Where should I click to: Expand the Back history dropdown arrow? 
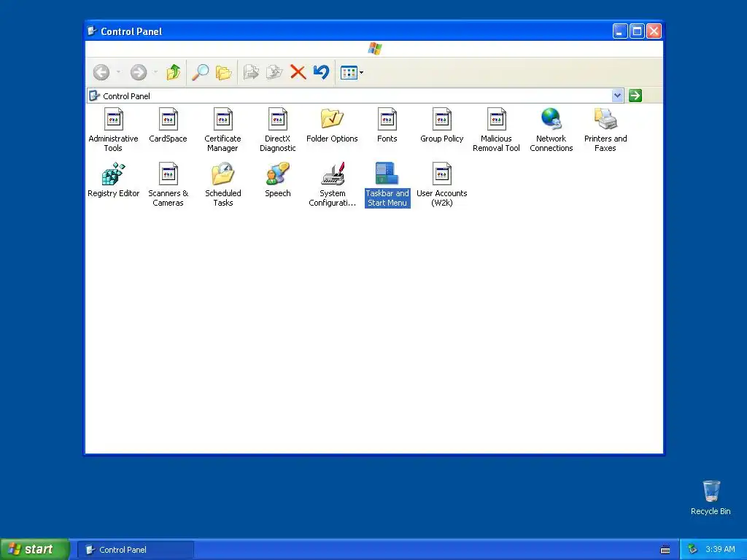118,72
